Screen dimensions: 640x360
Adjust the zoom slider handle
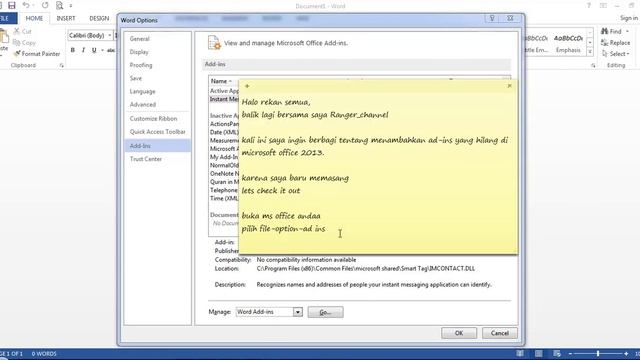[x=598, y=354]
